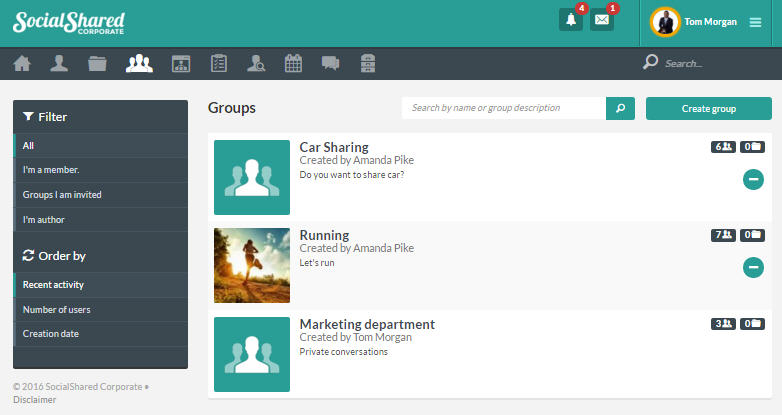Image resolution: width=782 pixels, height=415 pixels.
Task: Open the single-person Profile icon
Action: click(59, 63)
